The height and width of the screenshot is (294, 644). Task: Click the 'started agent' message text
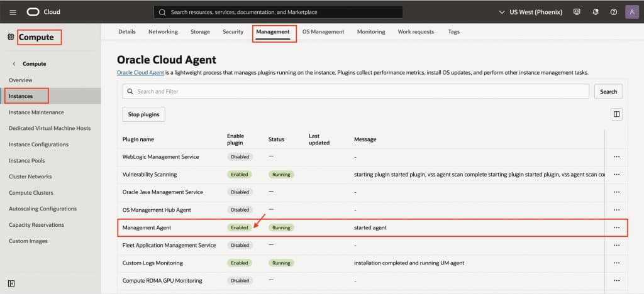coord(370,227)
